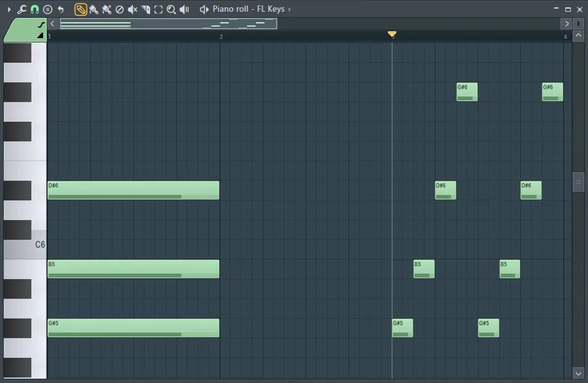Select the Delete tool
Screen dimensions: 588x383
pos(119,9)
